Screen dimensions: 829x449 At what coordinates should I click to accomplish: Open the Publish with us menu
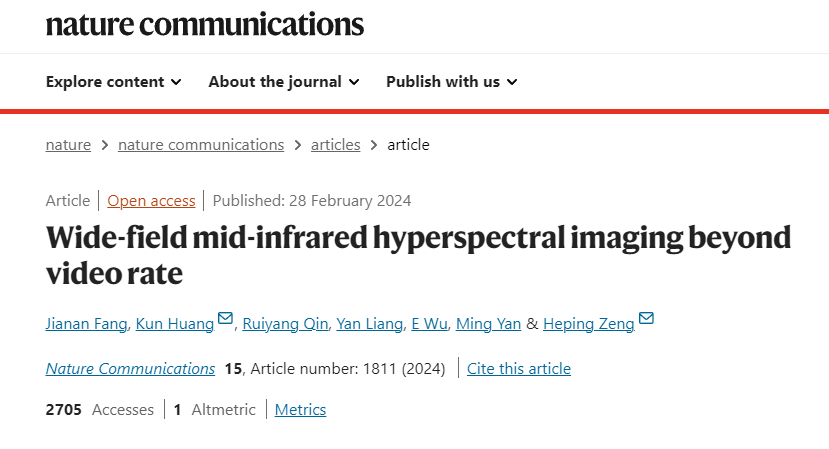click(x=452, y=82)
